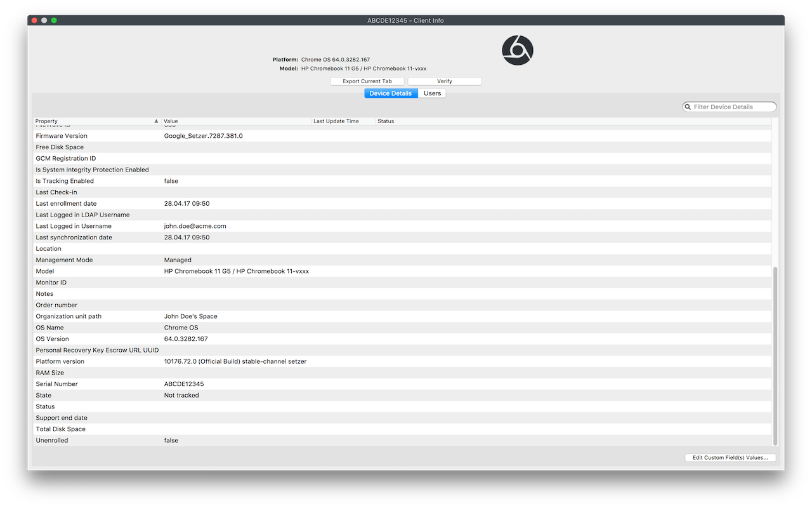This screenshot has height=508, width=812.
Task: Select the Organization unit path row
Action: [x=402, y=316]
